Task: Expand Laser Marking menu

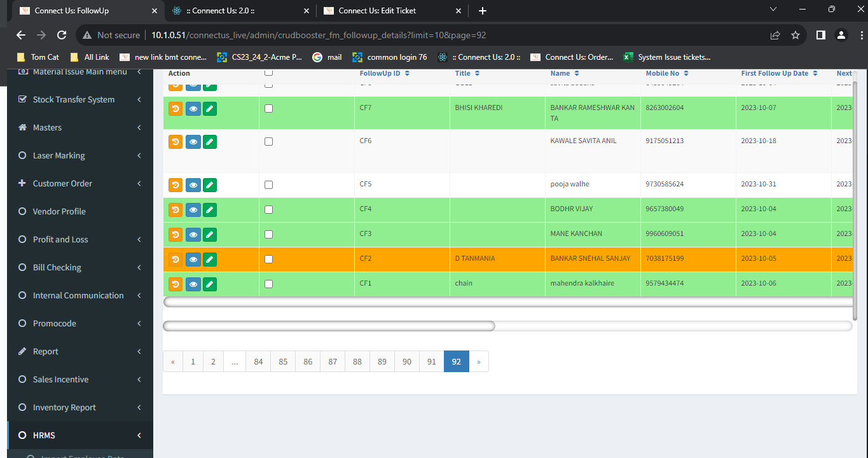Action: [x=80, y=156]
